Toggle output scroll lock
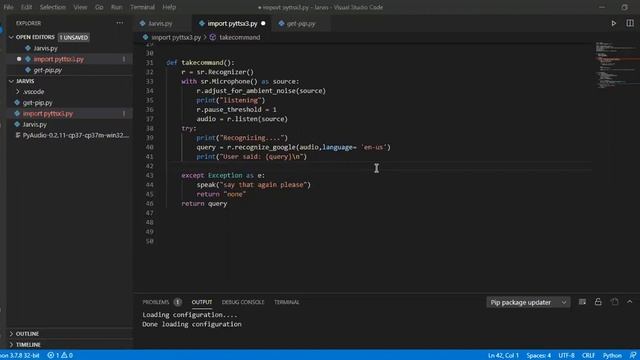This screenshot has width=640, height=360. [x=598, y=302]
